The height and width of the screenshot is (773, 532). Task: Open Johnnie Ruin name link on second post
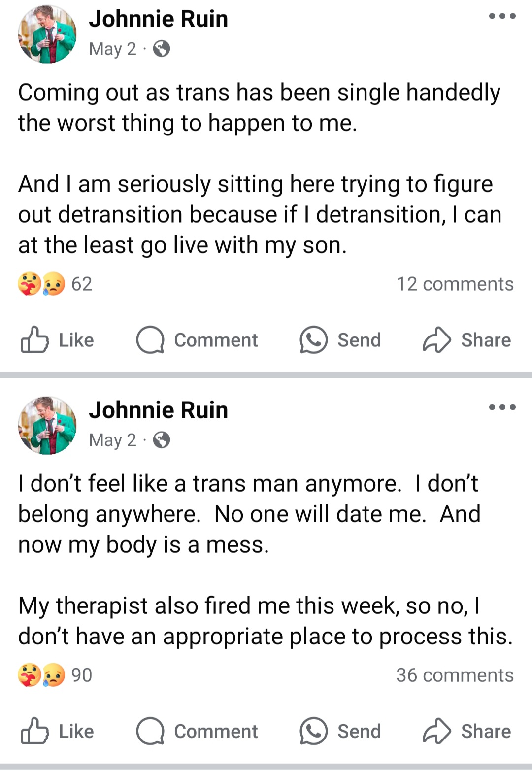(159, 410)
